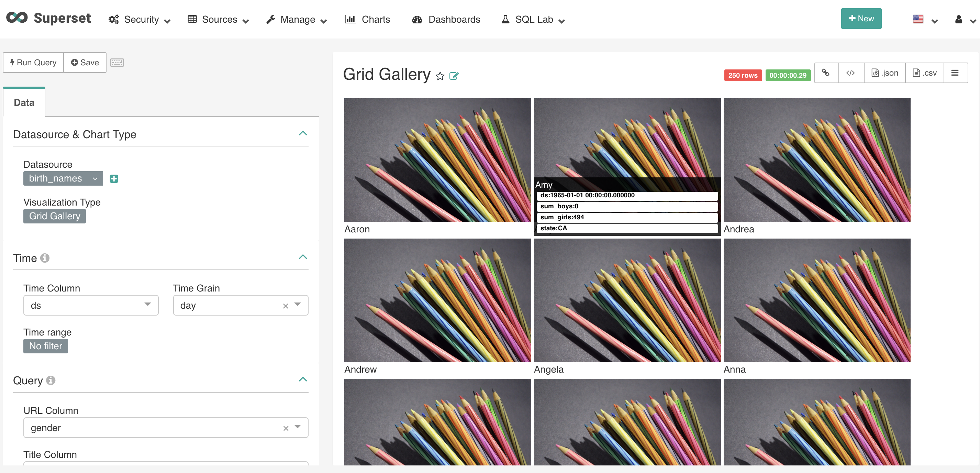
Task: Open the user profile icon menu
Action: (x=963, y=20)
